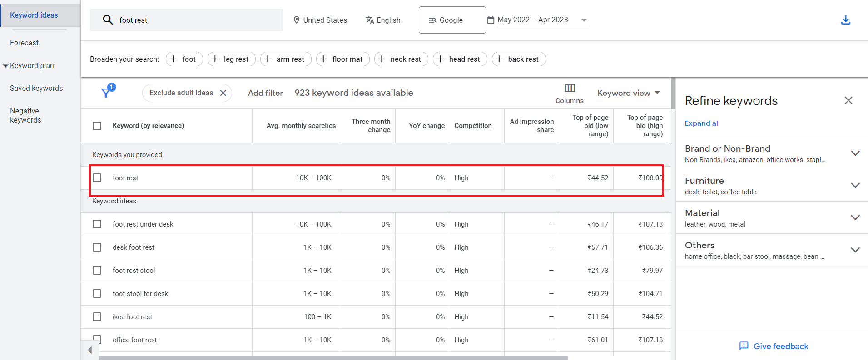868x360 pixels.
Task: Click the horizontal table scrollbar
Action: (x=333, y=358)
